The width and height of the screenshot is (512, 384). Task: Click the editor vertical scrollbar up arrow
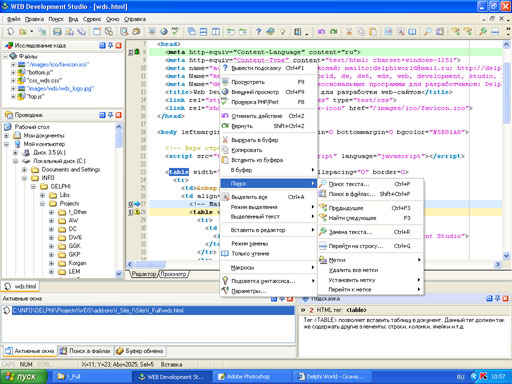click(x=506, y=44)
